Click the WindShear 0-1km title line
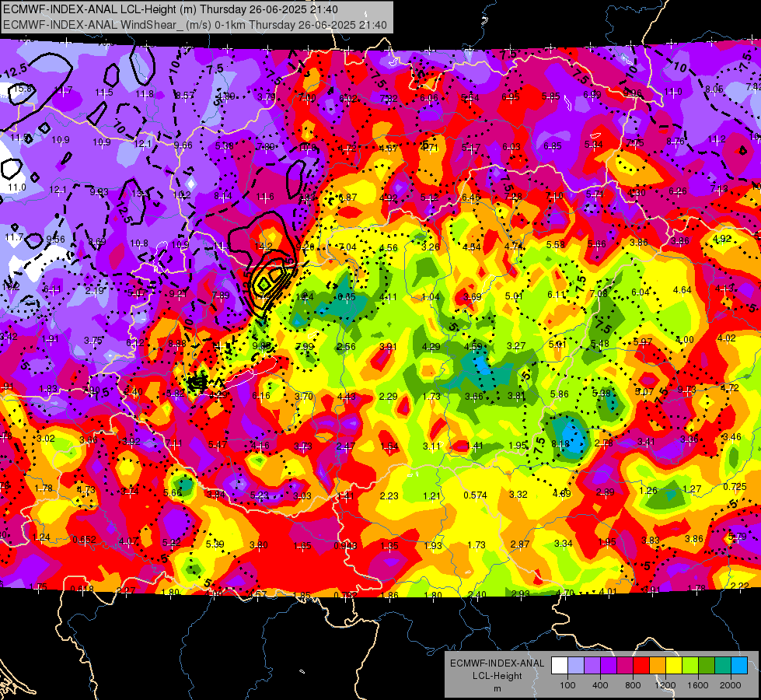The height and width of the screenshot is (700, 761). (x=194, y=25)
